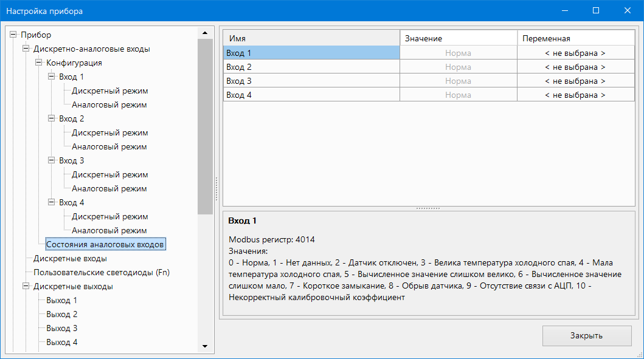This screenshot has height=359, width=644.
Task: Select Дискретный режим under Вход 1
Action: point(109,91)
